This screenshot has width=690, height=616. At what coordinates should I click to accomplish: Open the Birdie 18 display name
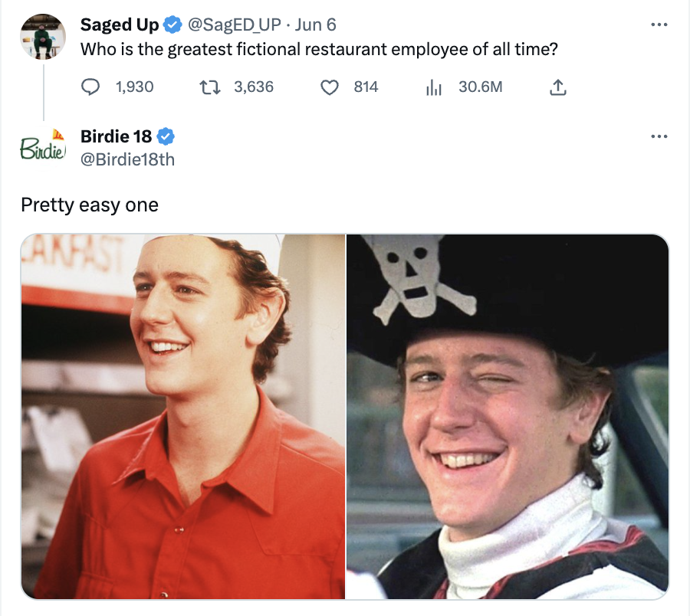click(116, 136)
